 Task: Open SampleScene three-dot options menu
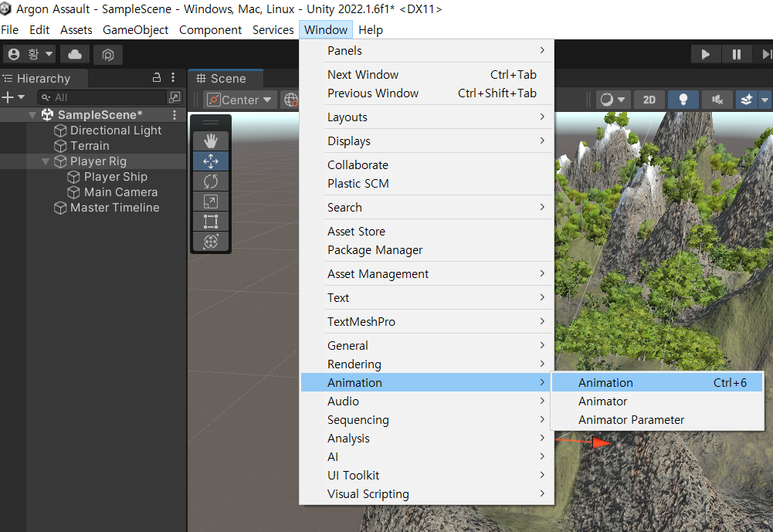[175, 115]
